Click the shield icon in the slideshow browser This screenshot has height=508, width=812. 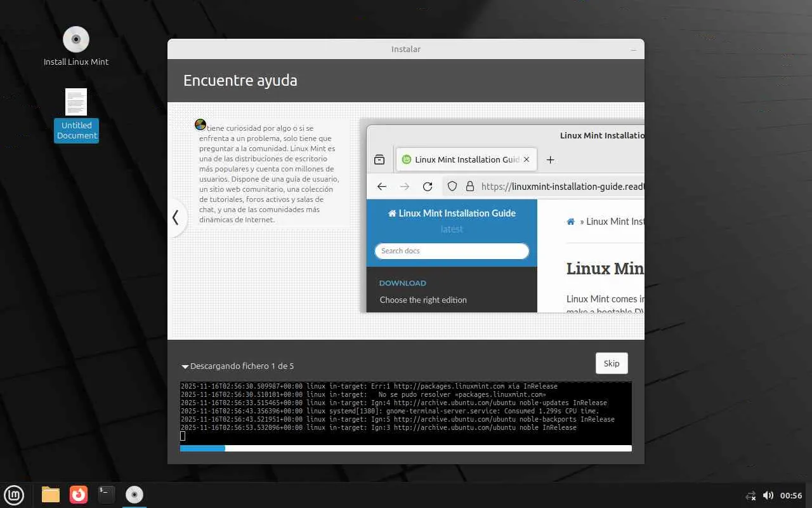pos(452,186)
